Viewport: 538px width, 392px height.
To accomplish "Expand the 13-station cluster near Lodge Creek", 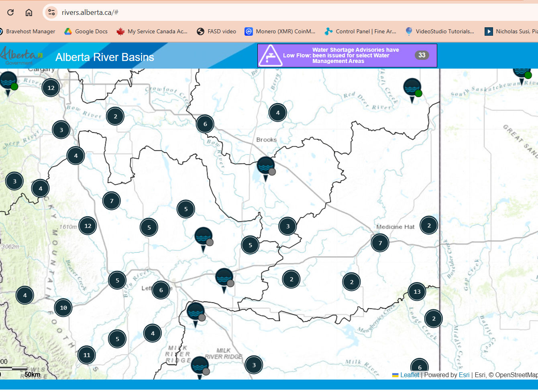I will 416,292.
